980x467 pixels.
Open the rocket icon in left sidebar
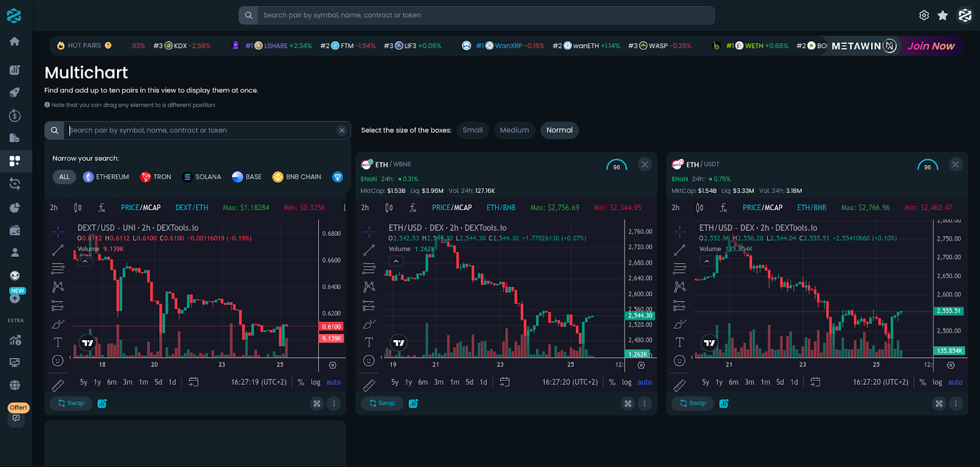pos(15,92)
